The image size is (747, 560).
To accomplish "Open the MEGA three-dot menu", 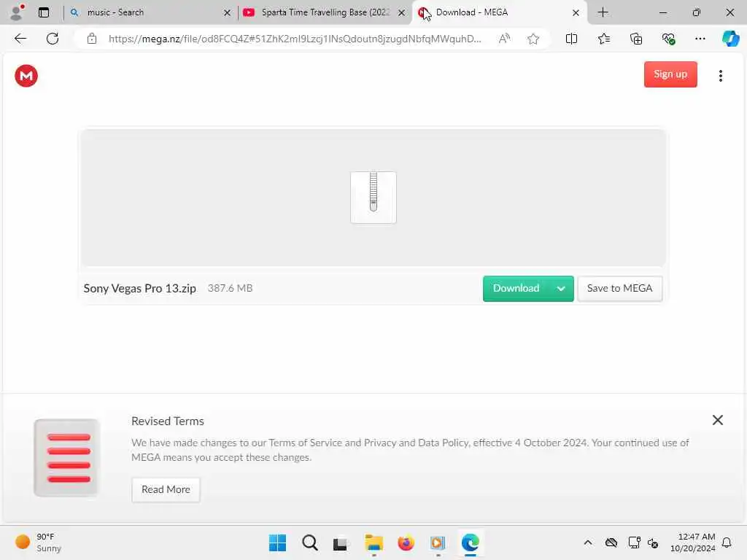I will pyautogui.click(x=720, y=76).
